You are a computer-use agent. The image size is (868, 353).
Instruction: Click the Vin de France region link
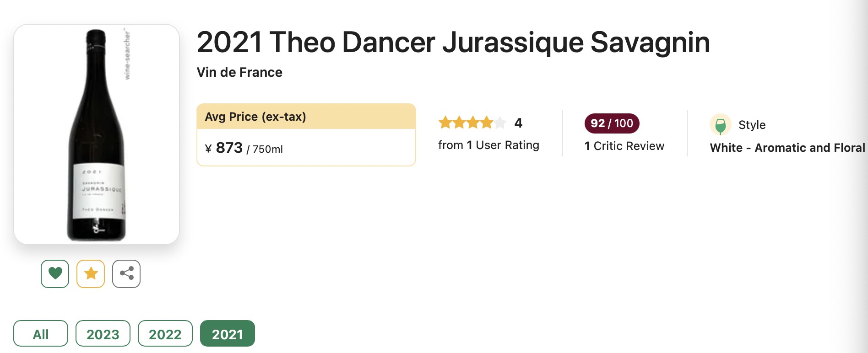click(x=239, y=72)
